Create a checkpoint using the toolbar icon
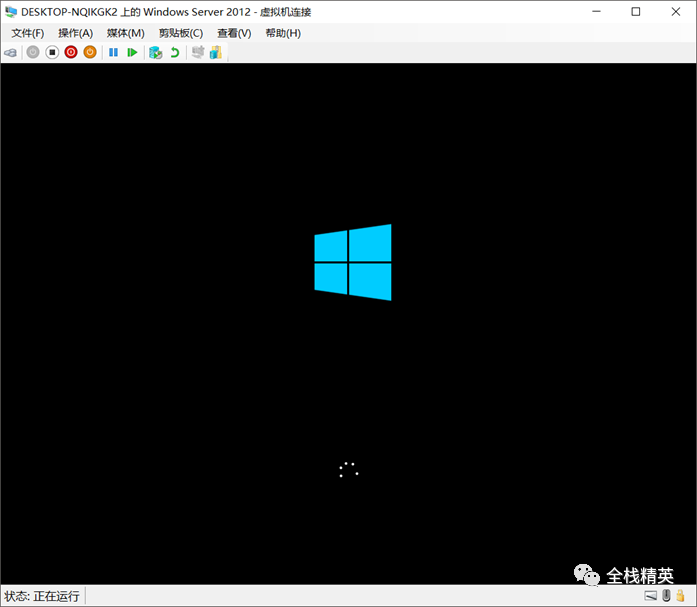This screenshot has height=607, width=697. click(x=155, y=52)
